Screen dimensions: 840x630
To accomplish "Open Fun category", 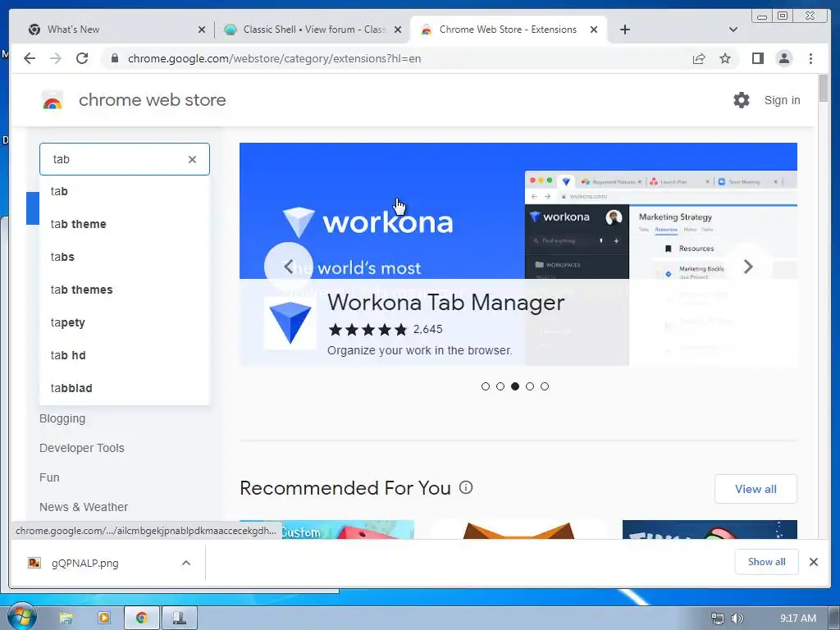I will click(x=49, y=477).
